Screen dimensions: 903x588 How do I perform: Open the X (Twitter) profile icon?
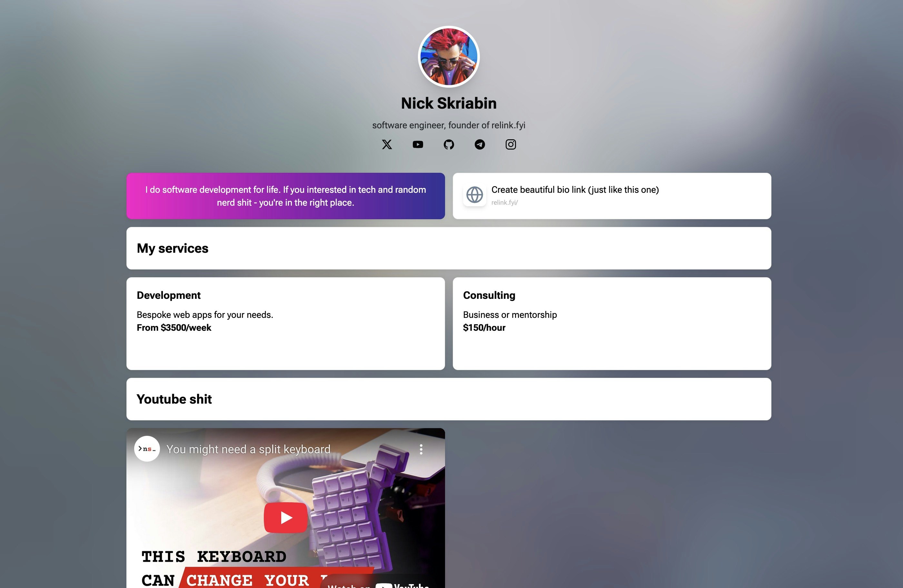pyautogui.click(x=387, y=144)
